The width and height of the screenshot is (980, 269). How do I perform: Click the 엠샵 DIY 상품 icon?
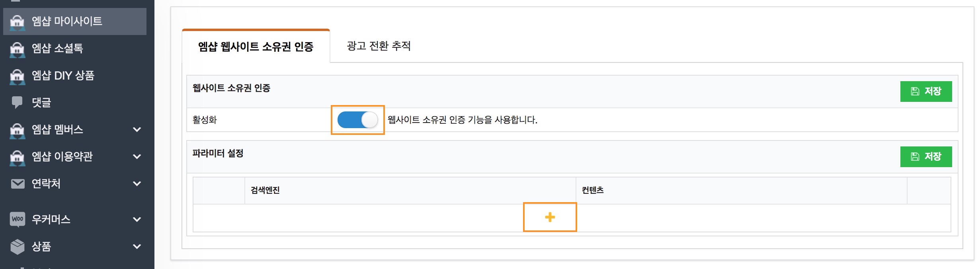[x=17, y=76]
